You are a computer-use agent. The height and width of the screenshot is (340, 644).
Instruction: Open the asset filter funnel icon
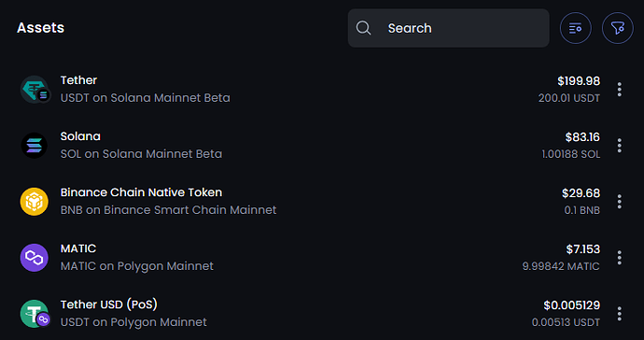617,28
